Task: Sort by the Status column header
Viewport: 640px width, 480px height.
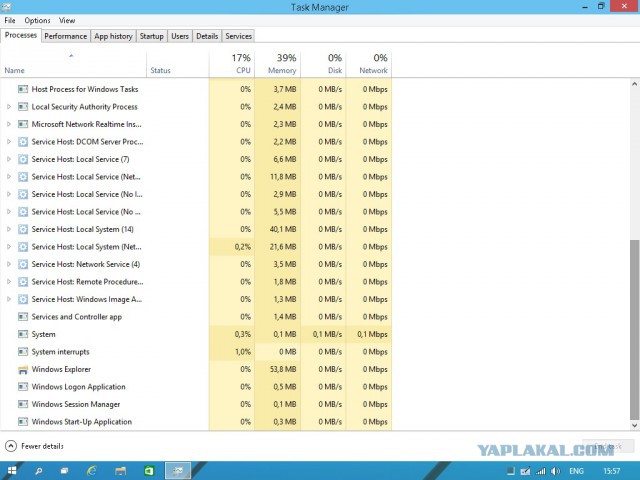Action: [x=178, y=64]
